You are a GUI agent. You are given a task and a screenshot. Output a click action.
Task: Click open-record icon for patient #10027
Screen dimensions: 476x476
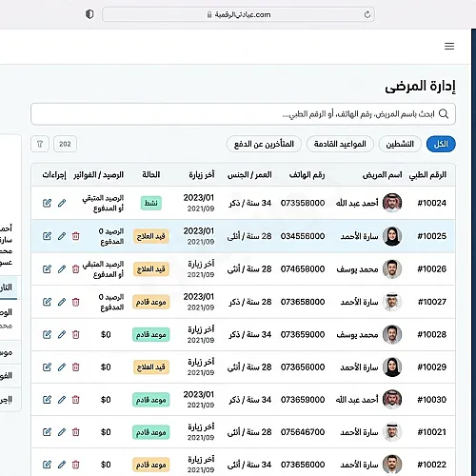point(47,302)
